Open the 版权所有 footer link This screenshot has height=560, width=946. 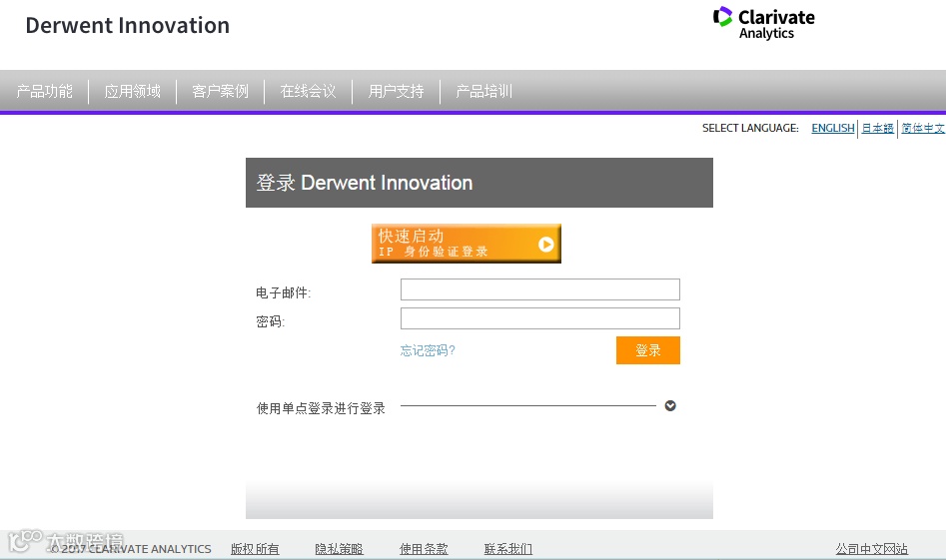255,549
